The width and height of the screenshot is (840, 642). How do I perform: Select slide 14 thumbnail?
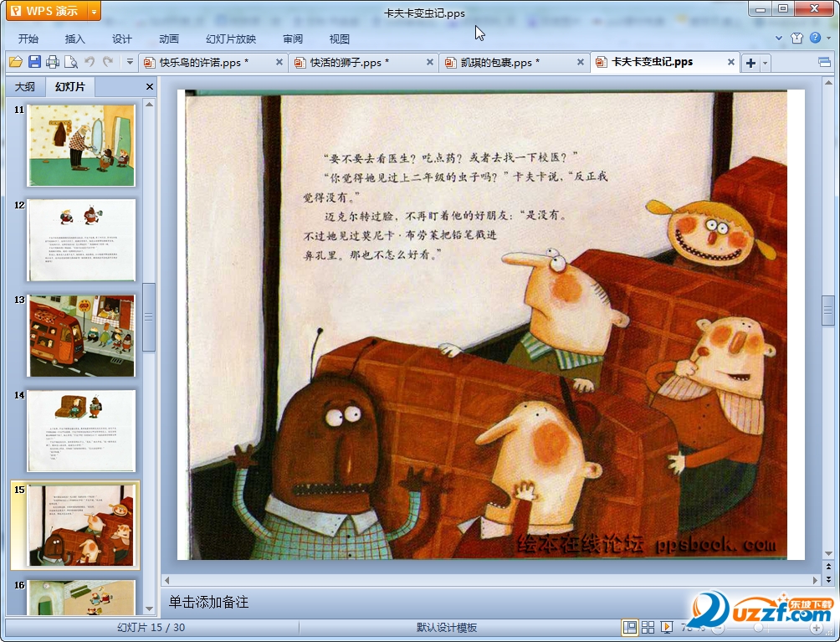pyautogui.click(x=81, y=431)
